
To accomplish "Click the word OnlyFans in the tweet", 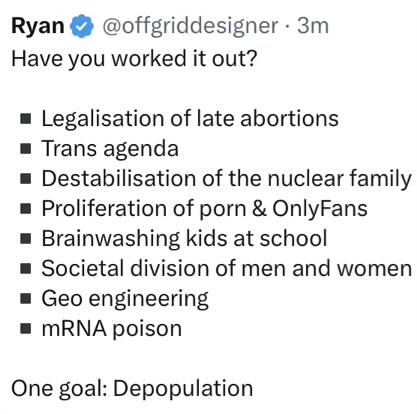I will [320, 209].
